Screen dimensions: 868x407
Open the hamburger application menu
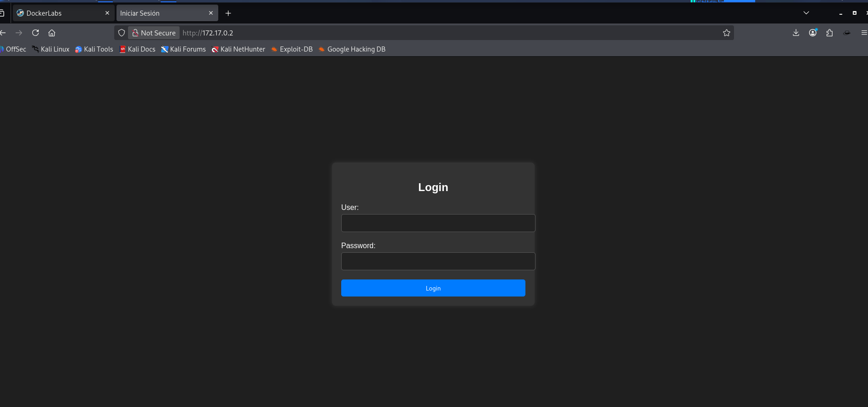(864, 33)
